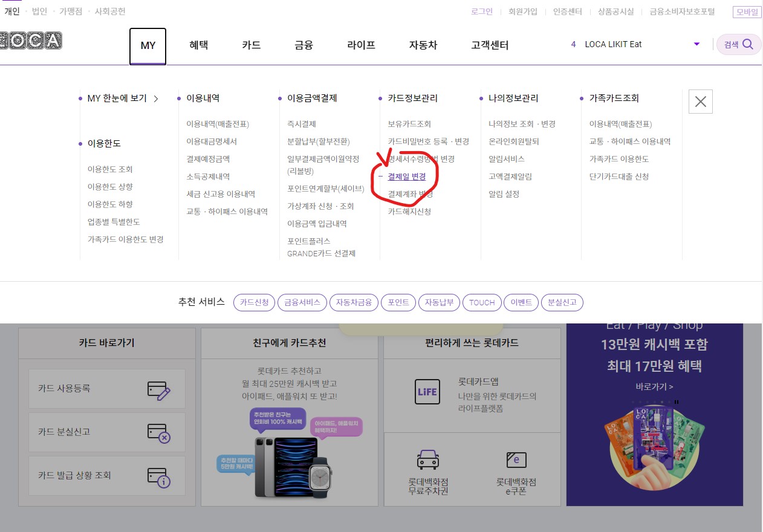Open 이용한도 조회 link

[x=110, y=169]
